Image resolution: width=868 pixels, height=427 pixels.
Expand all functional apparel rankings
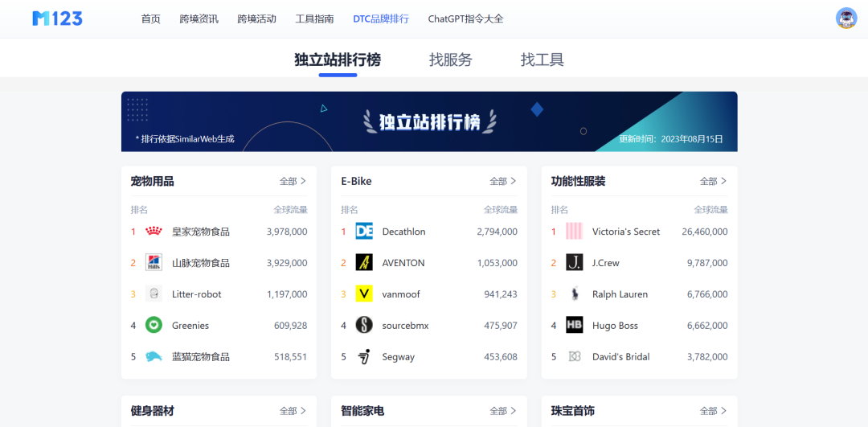pos(714,181)
